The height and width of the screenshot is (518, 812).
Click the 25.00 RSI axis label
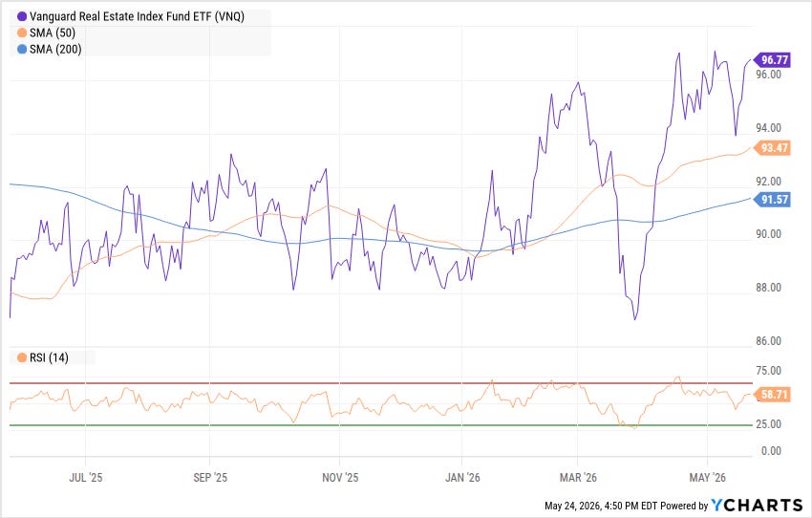pos(768,424)
